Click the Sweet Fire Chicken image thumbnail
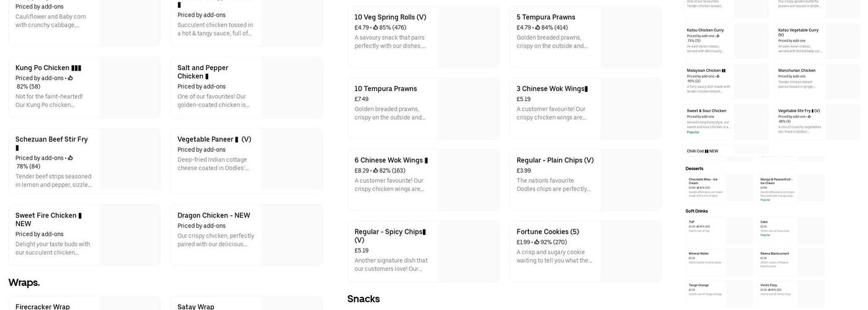The width and height of the screenshot is (868, 310). tap(130, 235)
